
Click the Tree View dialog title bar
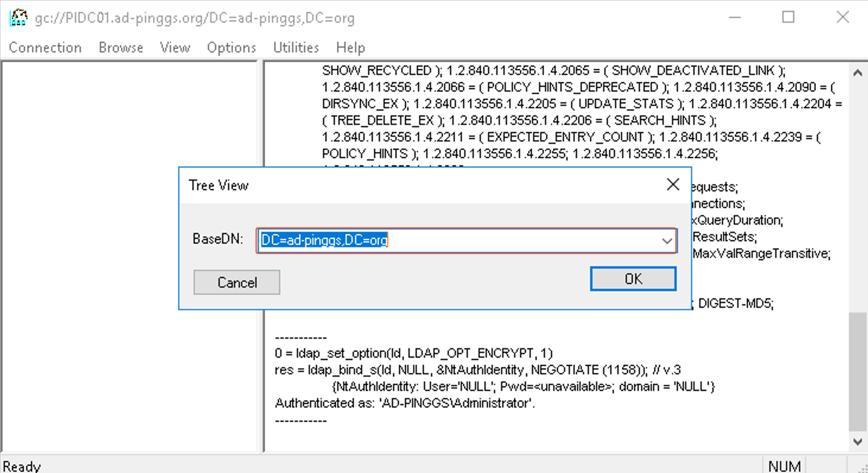tap(416, 185)
